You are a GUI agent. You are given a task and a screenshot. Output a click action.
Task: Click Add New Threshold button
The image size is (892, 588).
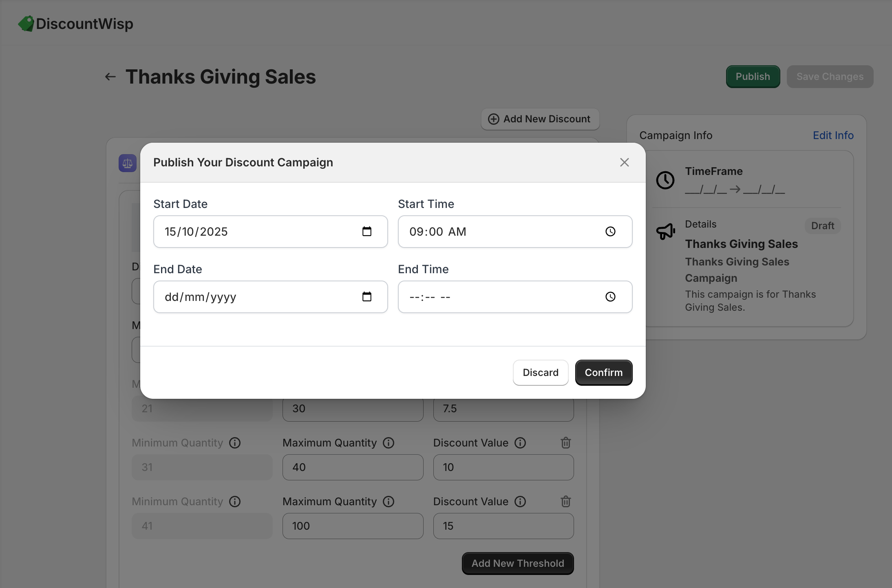click(517, 564)
